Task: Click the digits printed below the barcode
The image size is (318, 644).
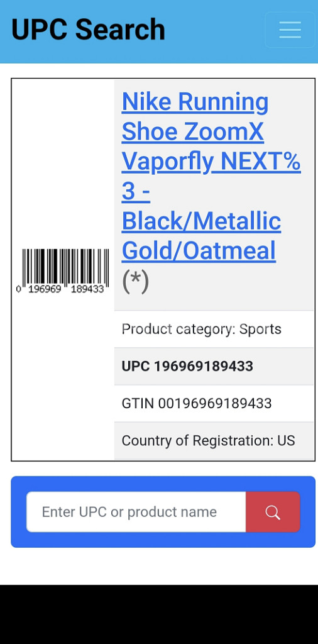Action: coord(60,289)
